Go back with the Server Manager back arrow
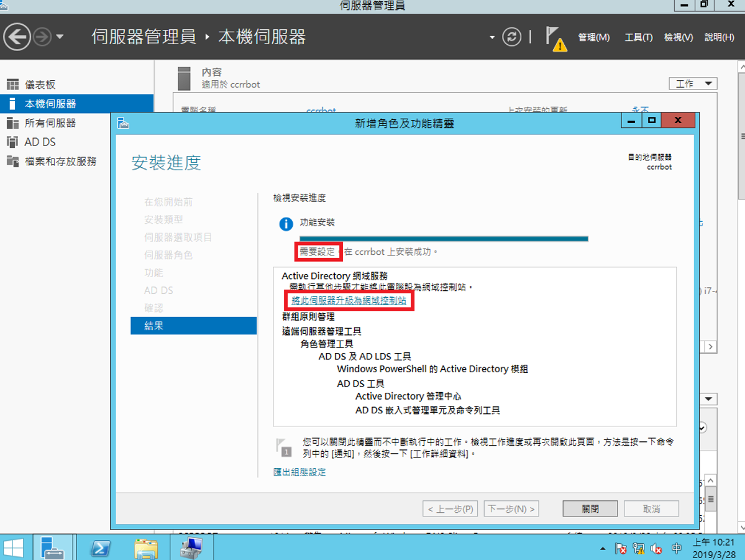The height and width of the screenshot is (560, 745). pos(17,37)
